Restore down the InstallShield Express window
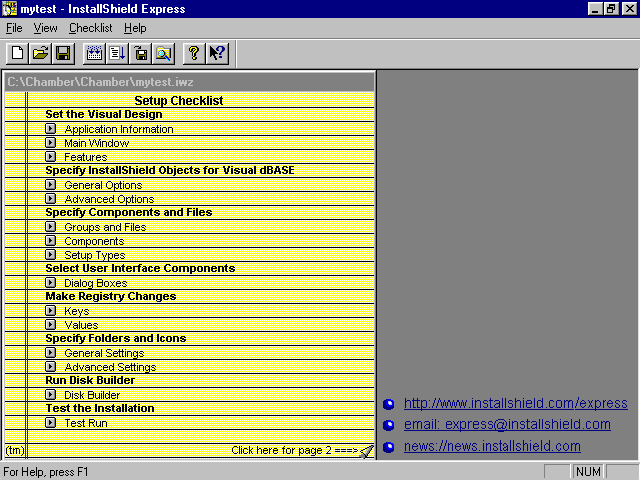 coord(611,9)
